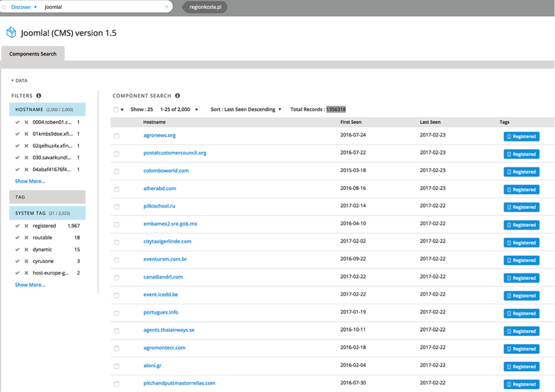This screenshot has width=555, height=392.
Task: Exclude the routable system tag X
Action: point(26,237)
